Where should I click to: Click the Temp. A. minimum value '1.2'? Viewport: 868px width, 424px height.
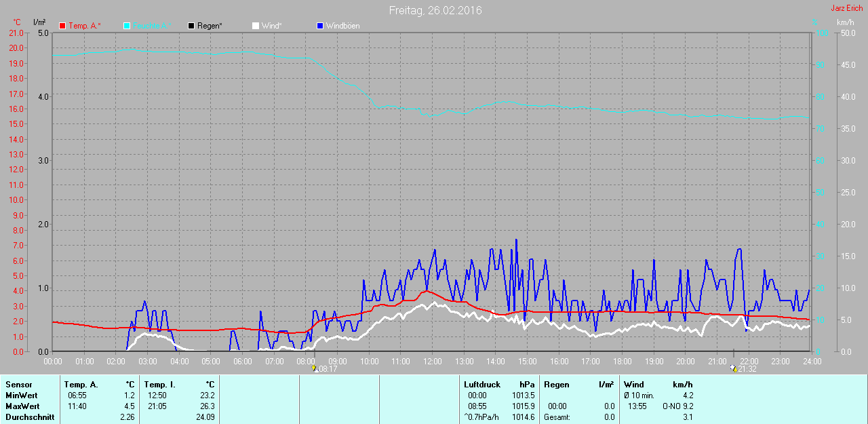(x=129, y=396)
